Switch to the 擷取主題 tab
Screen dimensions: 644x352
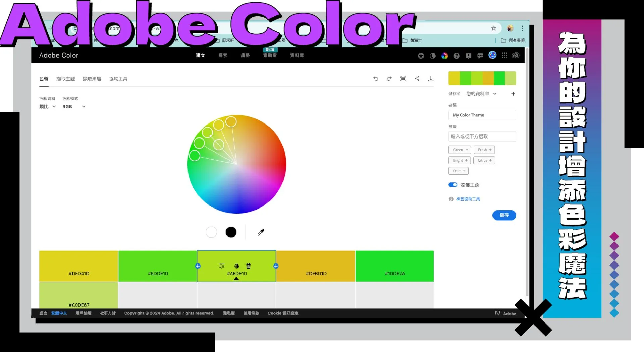pos(66,79)
